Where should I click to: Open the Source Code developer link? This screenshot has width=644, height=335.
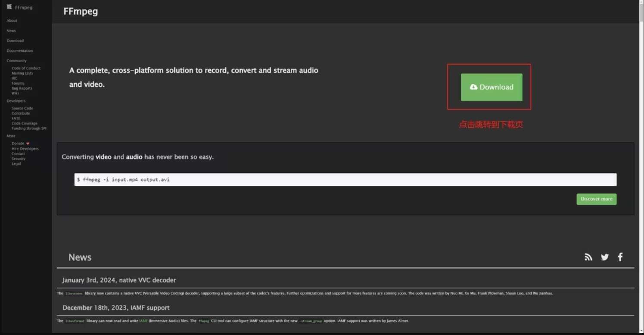click(22, 108)
